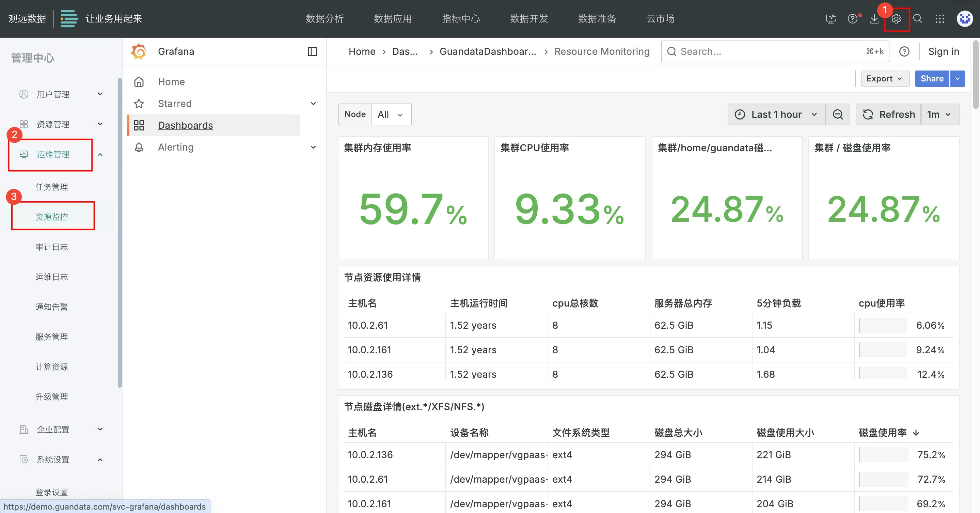The height and width of the screenshot is (513, 980).
Task: Click the Grafana logo icon
Action: pyautogui.click(x=139, y=51)
